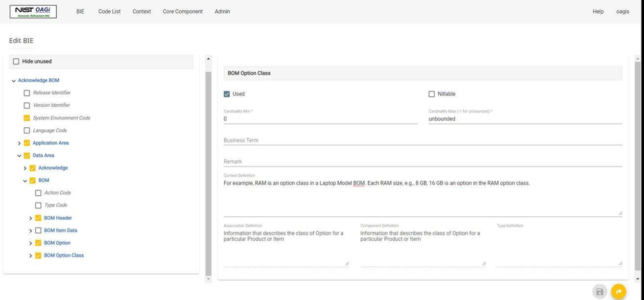Open the oagis user menu
The height and width of the screenshot is (300, 644).
click(622, 11)
